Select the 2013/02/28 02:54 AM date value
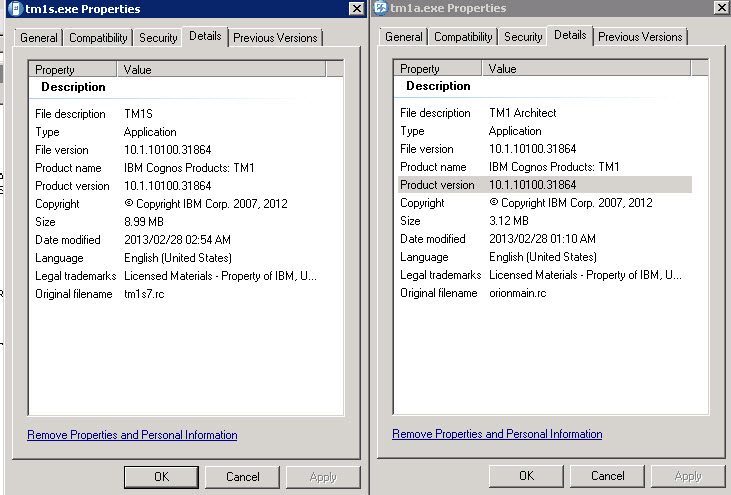 (177, 240)
